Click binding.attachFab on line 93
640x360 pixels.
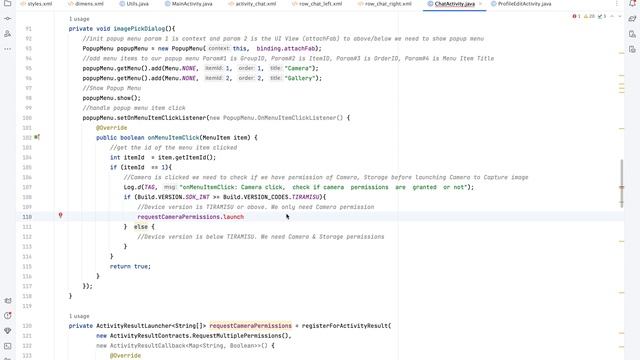coord(286,48)
